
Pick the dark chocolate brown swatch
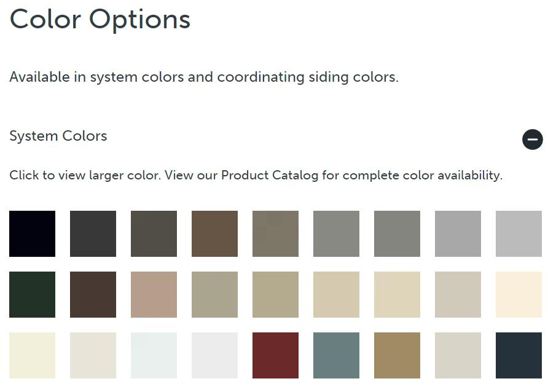tap(93, 294)
